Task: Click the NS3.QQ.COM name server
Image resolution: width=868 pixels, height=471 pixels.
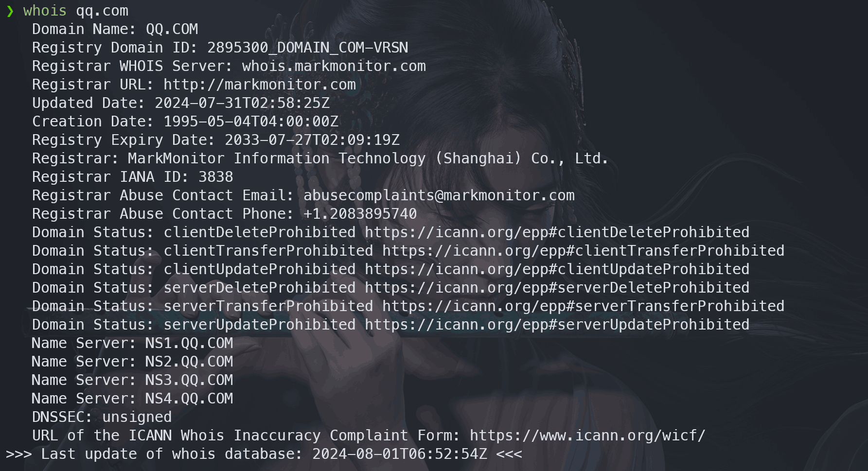Action: tap(189, 380)
